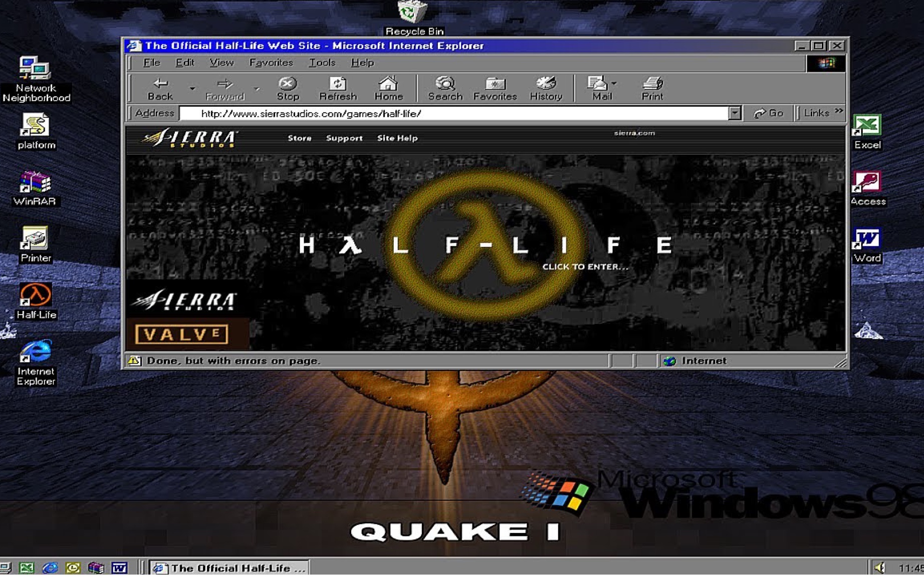Open the Site Help link
This screenshot has height=577, width=924.
coord(397,138)
